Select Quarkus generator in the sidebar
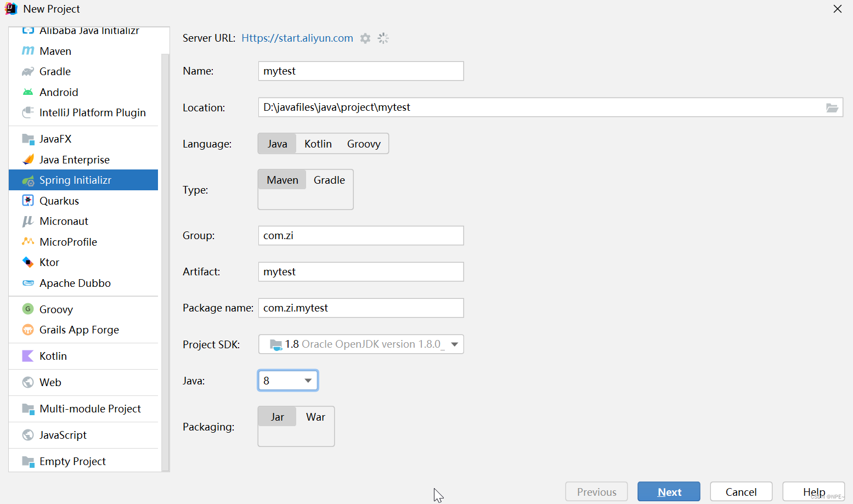This screenshot has width=853, height=504. click(83, 201)
